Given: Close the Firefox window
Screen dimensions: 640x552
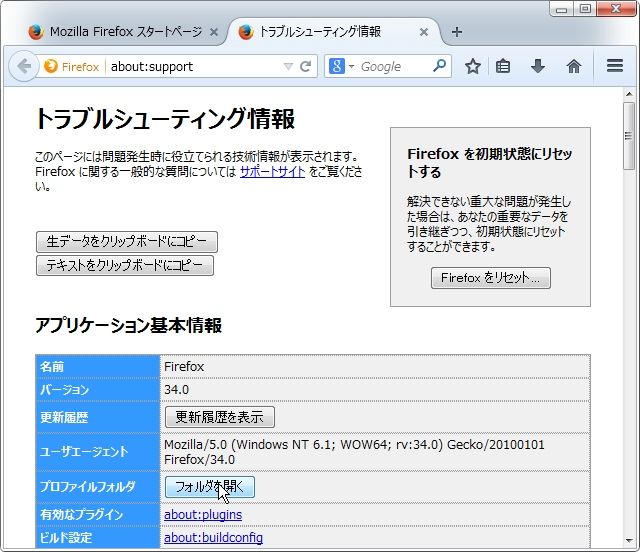Looking at the screenshot, I should [x=616, y=9].
